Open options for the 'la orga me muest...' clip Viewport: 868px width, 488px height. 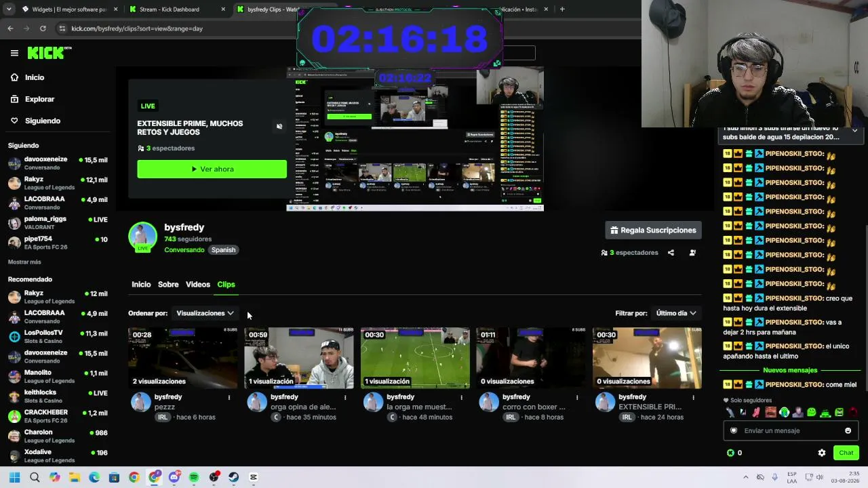(461, 397)
